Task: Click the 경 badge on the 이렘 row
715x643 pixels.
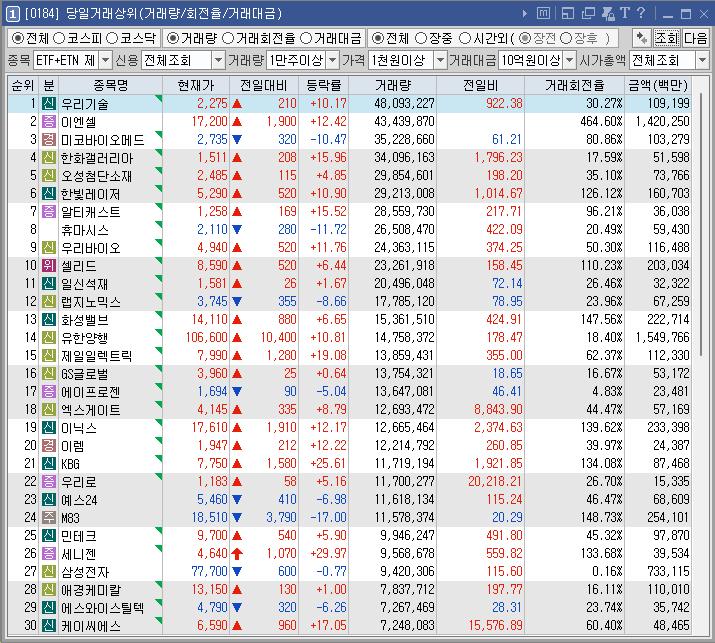Action: (x=49, y=445)
